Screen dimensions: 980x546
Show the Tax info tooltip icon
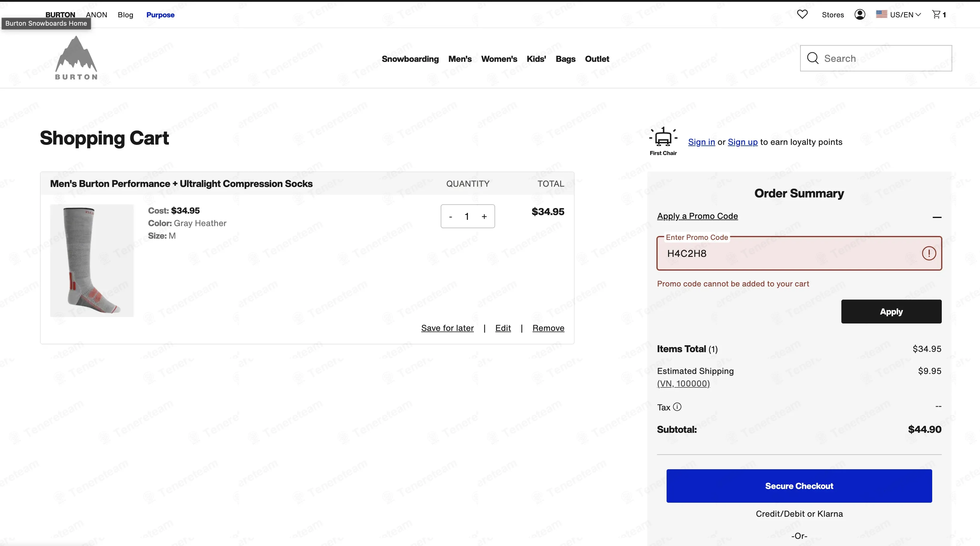point(677,407)
